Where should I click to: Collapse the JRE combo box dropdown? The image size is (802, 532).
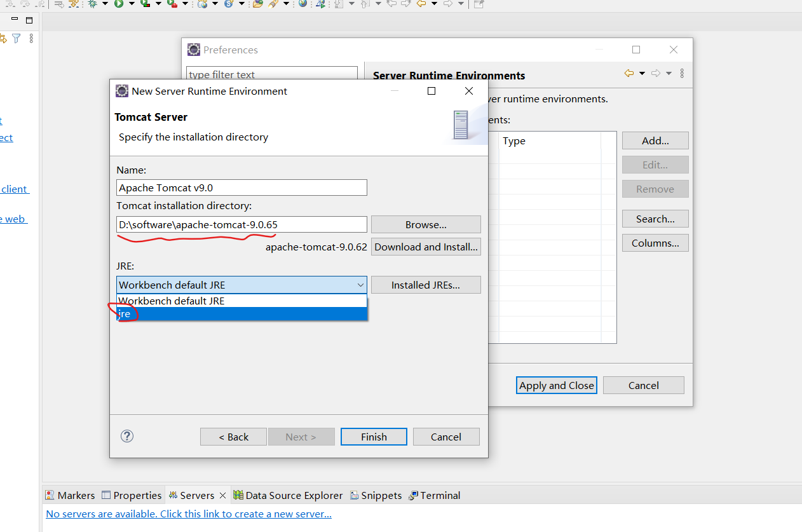click(360, 285)
